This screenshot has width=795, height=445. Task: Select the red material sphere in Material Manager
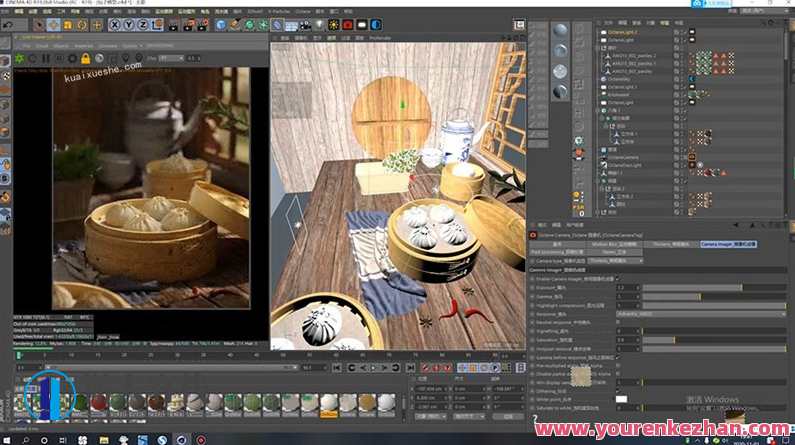click(99, 403)
